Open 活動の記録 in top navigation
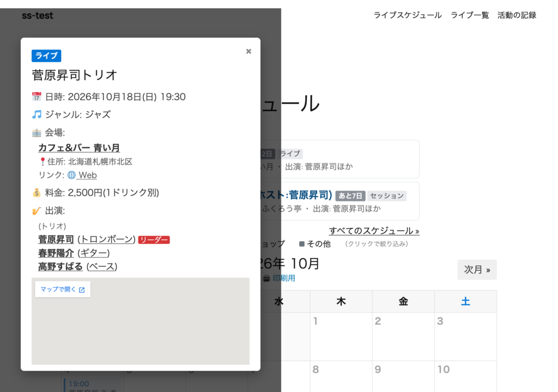The width and height of the screenshot is (558, 392). pyautogui.click(x=517, y=15)
